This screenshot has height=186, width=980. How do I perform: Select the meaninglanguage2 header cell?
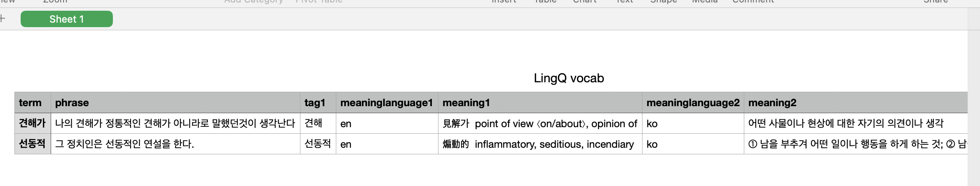coord(693,102)
